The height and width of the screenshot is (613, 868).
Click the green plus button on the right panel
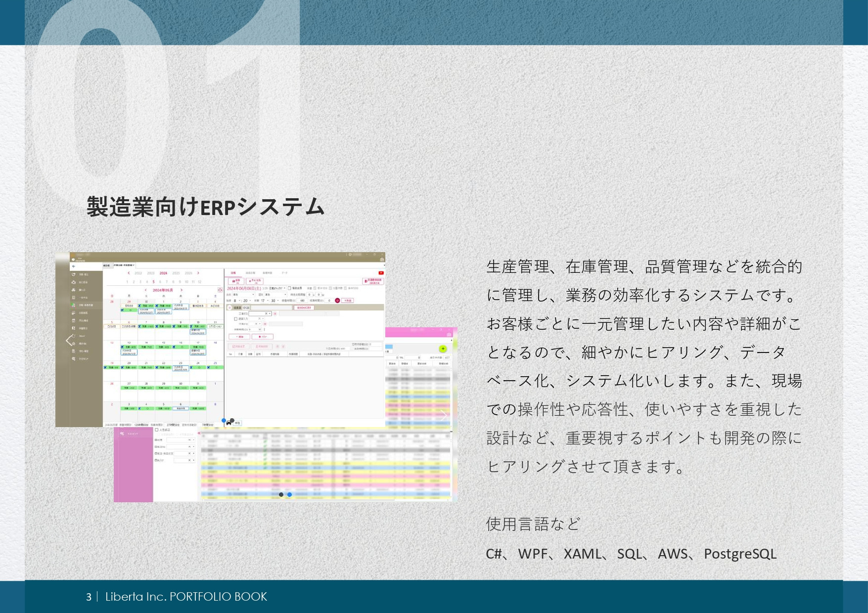(x=443, y=349)
